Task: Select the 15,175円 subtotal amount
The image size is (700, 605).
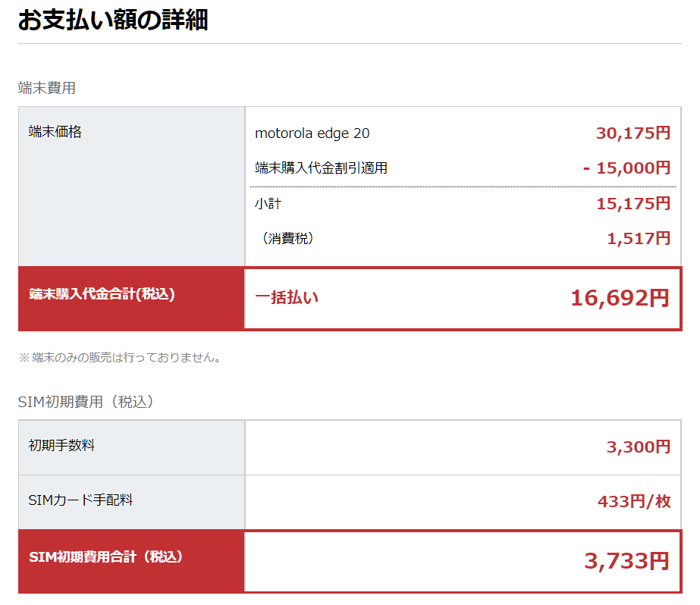Action: coord(633,203)
